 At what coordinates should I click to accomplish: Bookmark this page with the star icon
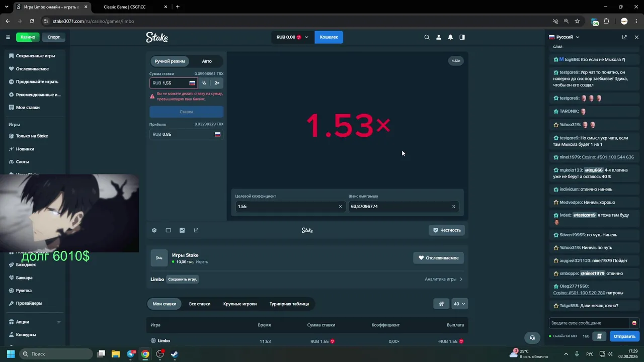point(577,21)
